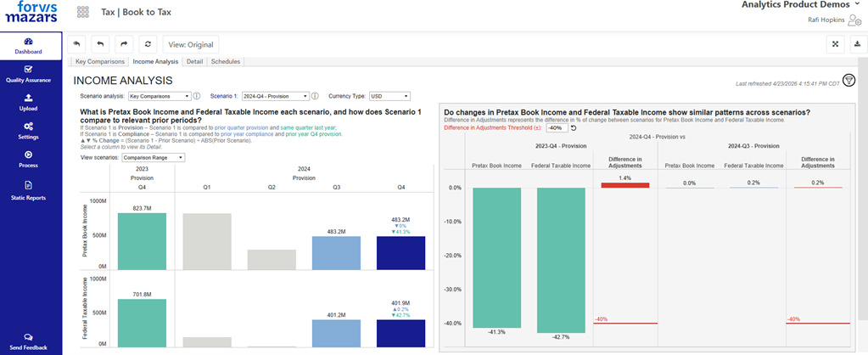Click the '2023-Q4 - Provision' column header

(561, 146)
